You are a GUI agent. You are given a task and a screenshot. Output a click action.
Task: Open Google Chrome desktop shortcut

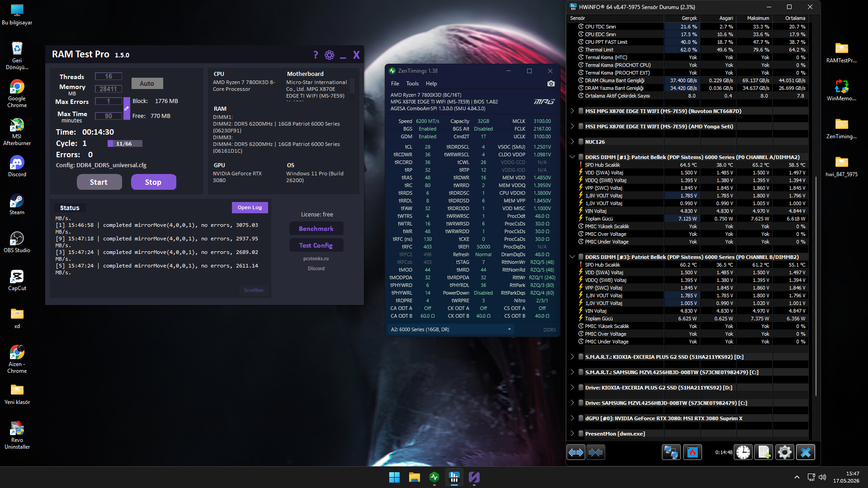17,94
